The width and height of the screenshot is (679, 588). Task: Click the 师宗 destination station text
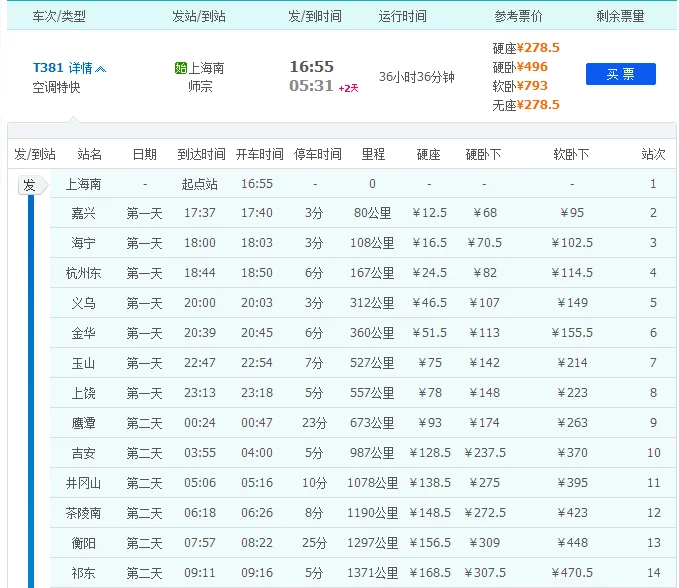pos(200,86)
